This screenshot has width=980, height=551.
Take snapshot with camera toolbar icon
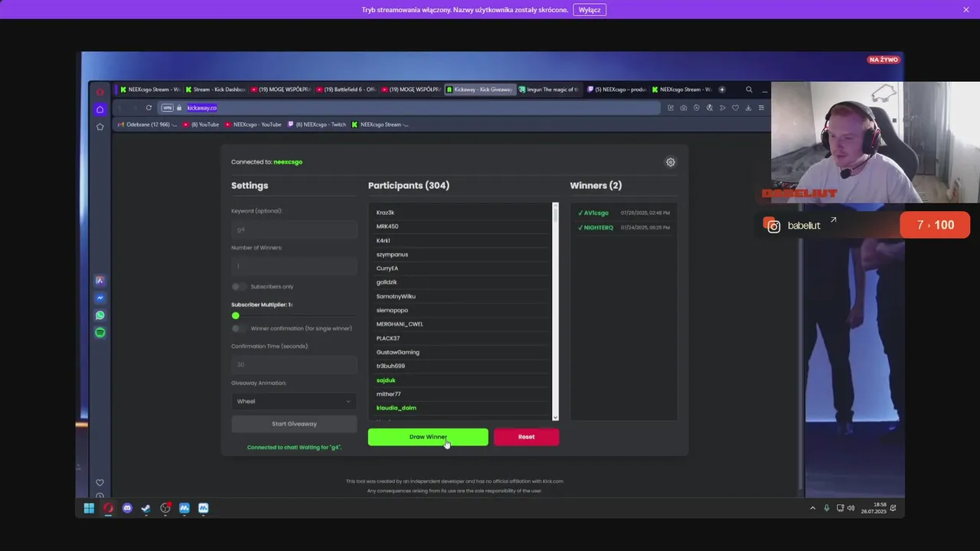tap(683, 108)
